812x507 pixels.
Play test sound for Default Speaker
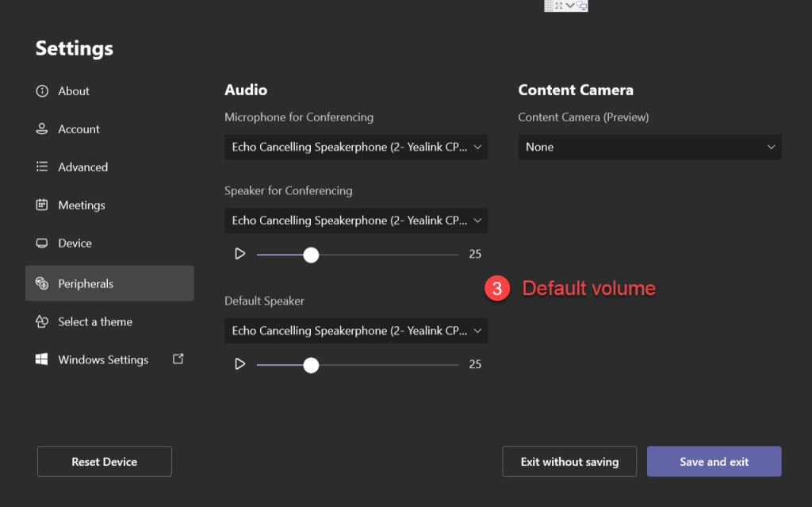[239, 365]
